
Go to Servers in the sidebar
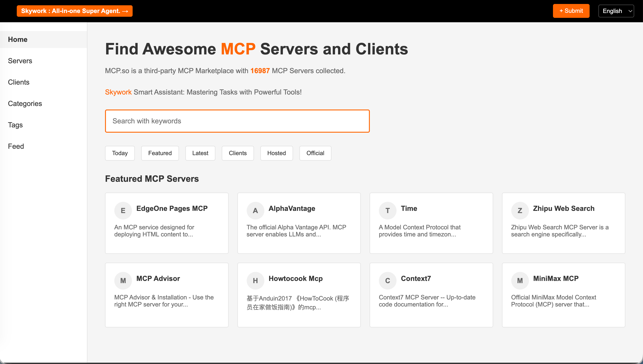[20, 61]
